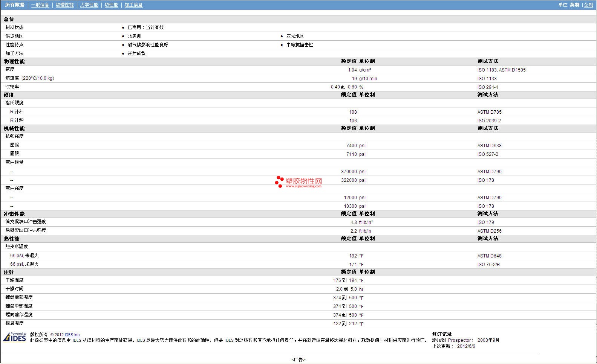The height and width of the screenshot is (364, 597).
Task: Click the 注射 section header
Action: coord(9,272)
